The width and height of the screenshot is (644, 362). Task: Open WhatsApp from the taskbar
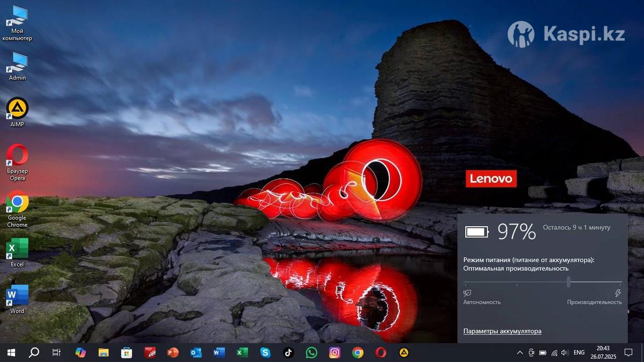coord(312,353)
